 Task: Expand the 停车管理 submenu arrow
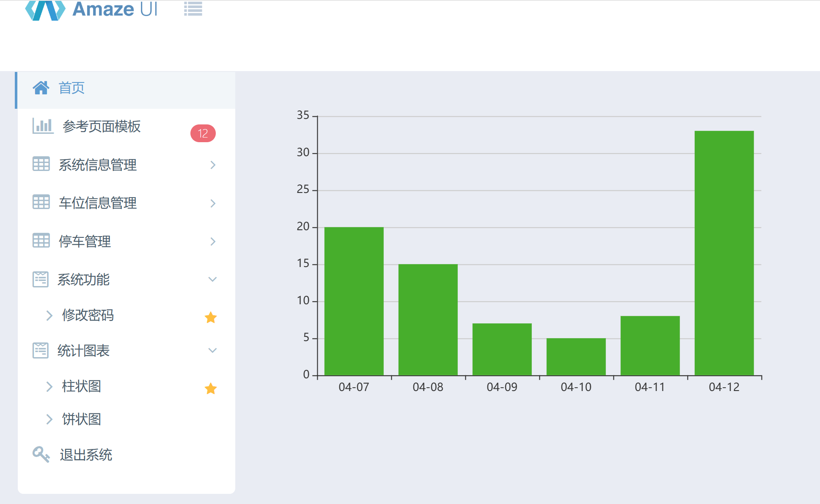pos(213,242)
